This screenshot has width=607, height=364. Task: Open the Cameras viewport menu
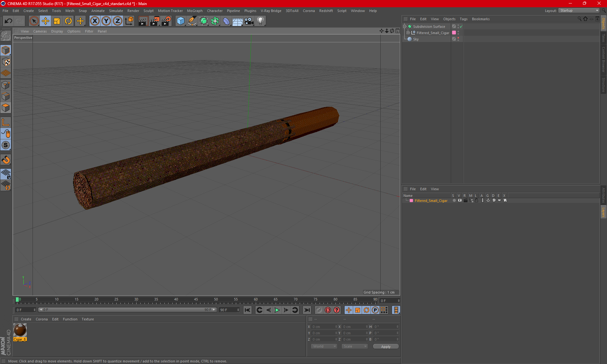coord(40,31)
